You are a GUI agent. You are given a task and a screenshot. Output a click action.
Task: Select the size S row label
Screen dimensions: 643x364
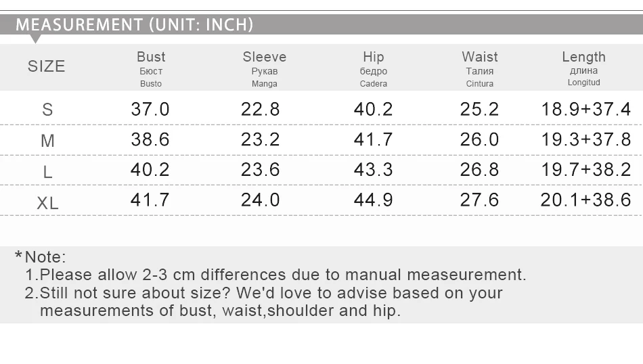pos(47,110)
